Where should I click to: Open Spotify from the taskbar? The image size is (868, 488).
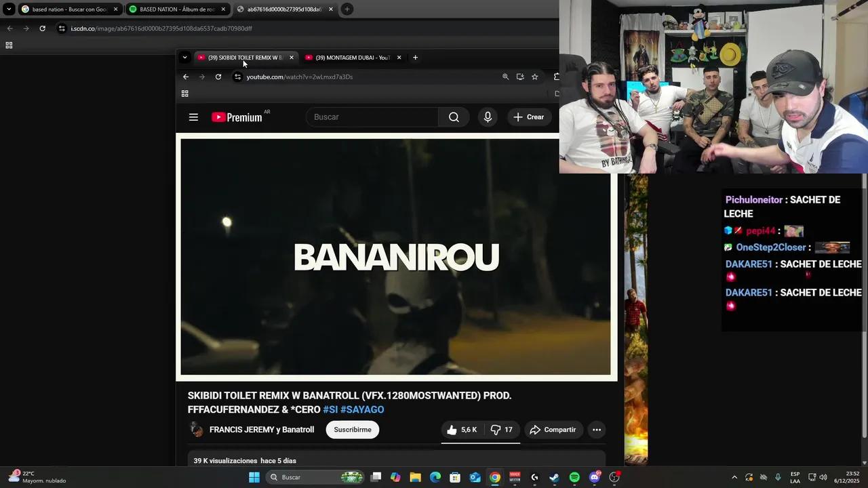pos(574,477)
